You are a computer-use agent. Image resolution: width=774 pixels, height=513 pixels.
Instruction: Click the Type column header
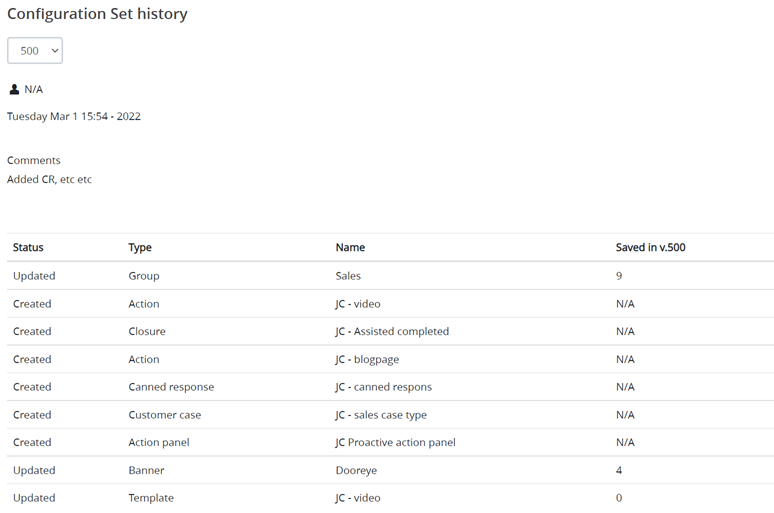pyautogui.click(x=140, y=247)
